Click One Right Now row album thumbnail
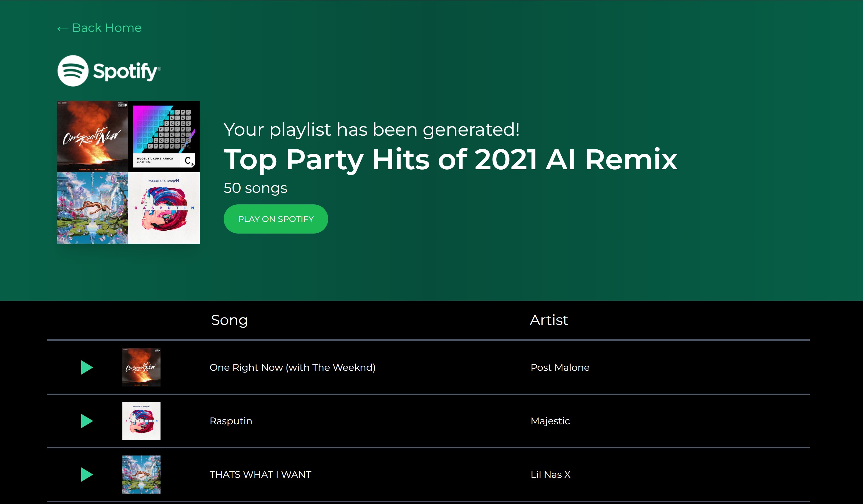863x504 pixels. (x=141, y=367)
